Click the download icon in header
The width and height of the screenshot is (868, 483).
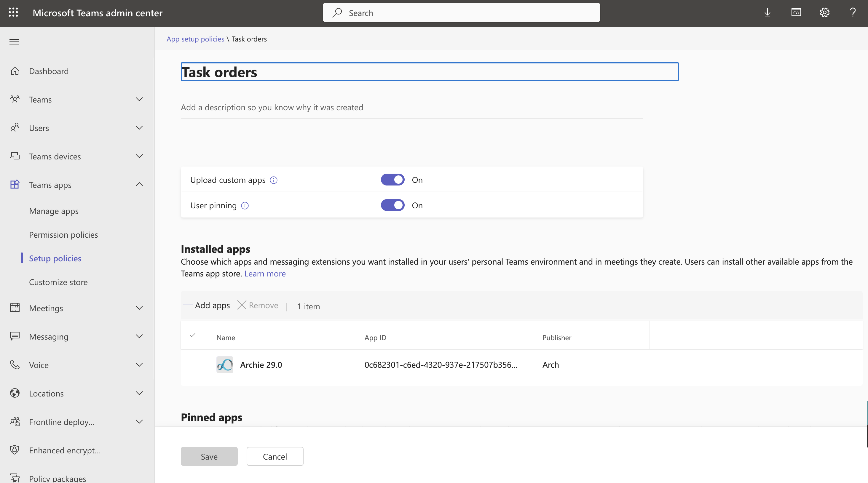click(x=767, y=13)
